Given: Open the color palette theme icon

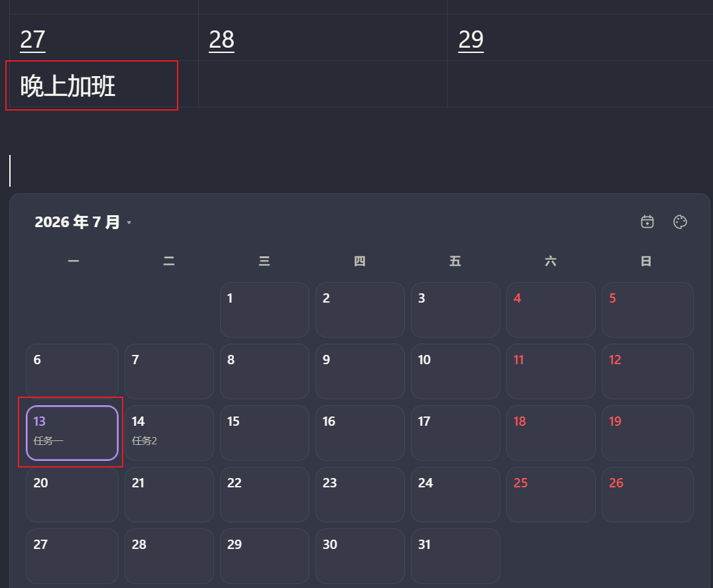Looking at the screenshot, I should pyautogui.click(x=680, y=222).
